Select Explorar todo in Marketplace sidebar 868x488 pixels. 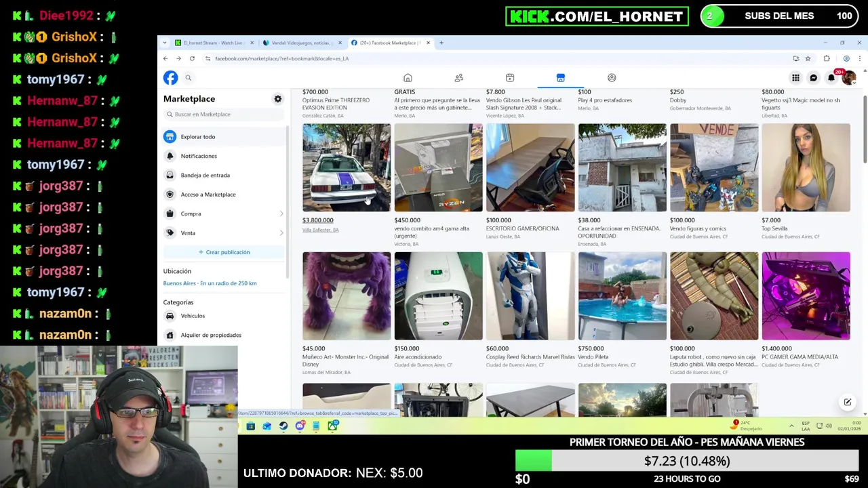224,137
